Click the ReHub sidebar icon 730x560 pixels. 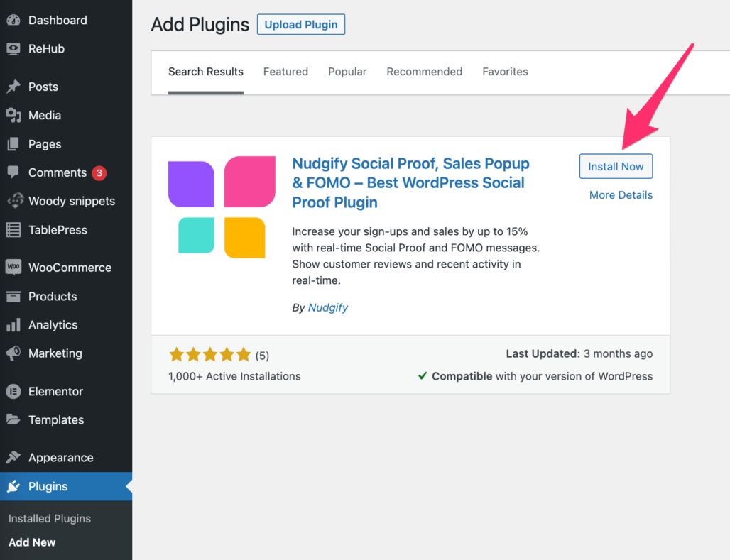pyautogui.click(x=13, y=48)
